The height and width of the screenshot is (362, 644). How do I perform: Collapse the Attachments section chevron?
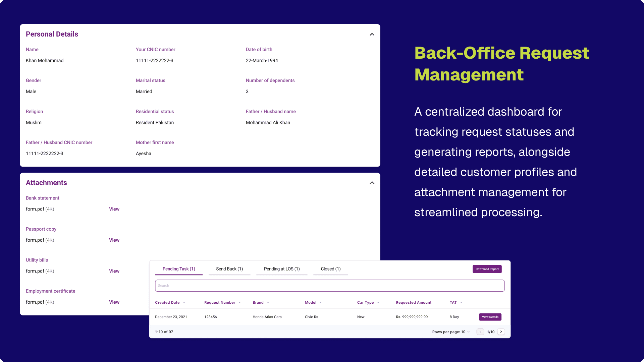(372, 183)
